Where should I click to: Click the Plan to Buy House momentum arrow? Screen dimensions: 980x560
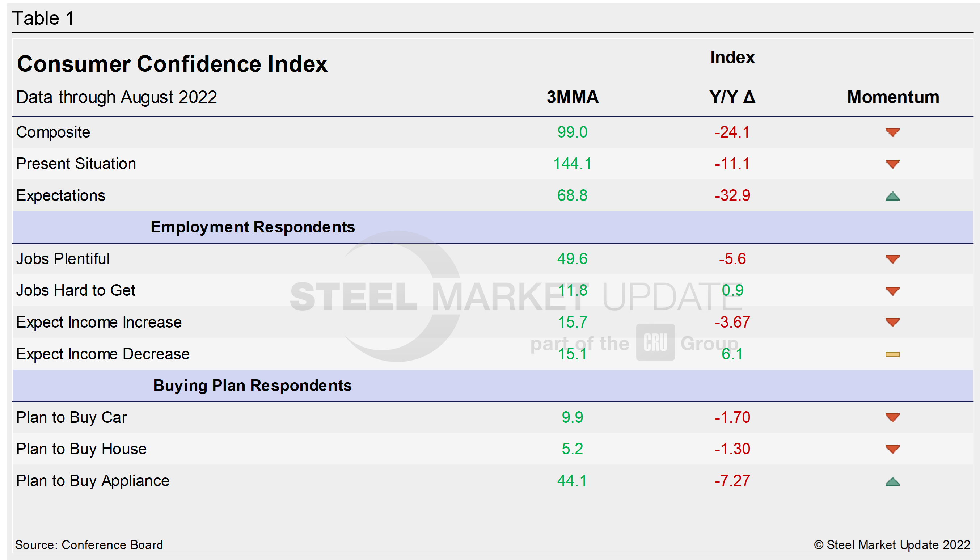[x=892, y=449]
